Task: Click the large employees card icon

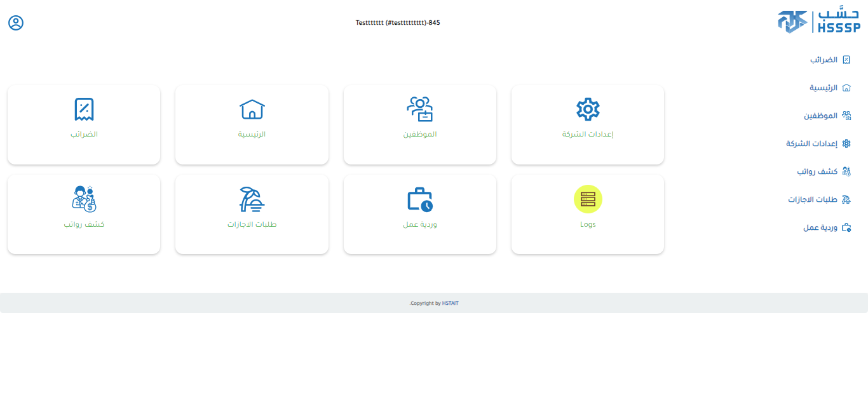Action: [x=420, y=109]
